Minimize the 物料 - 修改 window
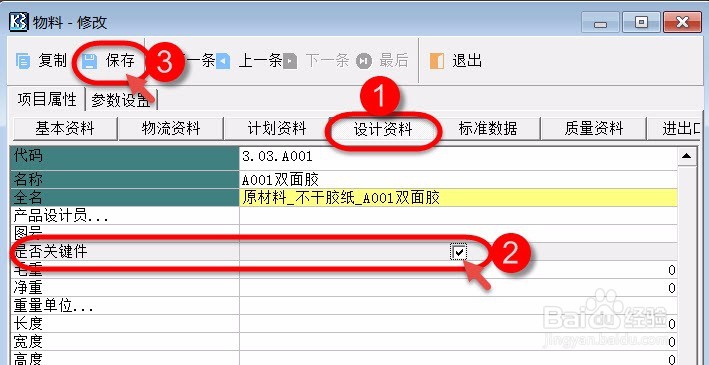This screenshot has height=365, width=709. coord(600,22)
